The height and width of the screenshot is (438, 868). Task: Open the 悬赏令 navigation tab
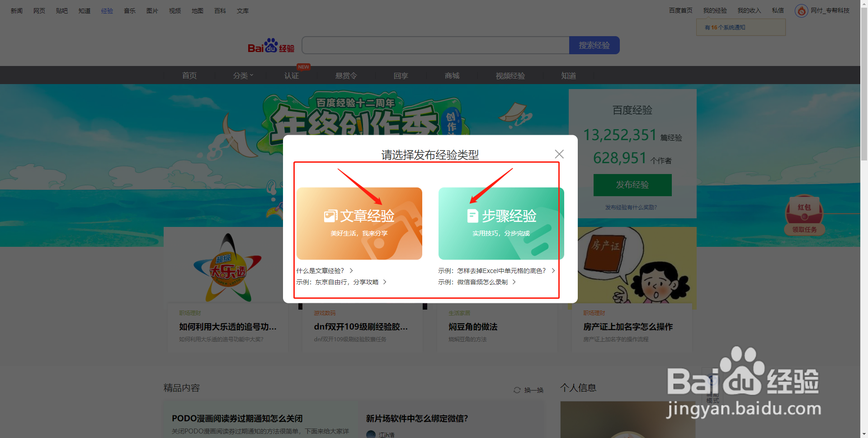[x=346, y=75]
